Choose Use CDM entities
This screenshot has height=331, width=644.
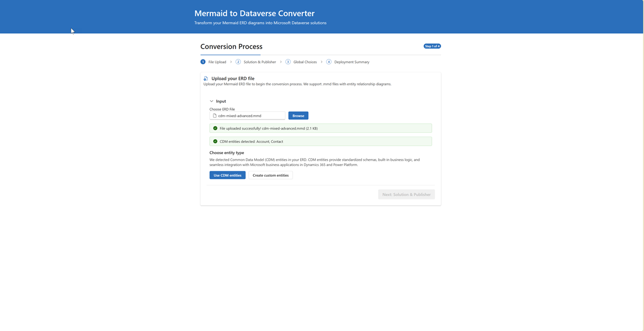[x=227, y=175]
